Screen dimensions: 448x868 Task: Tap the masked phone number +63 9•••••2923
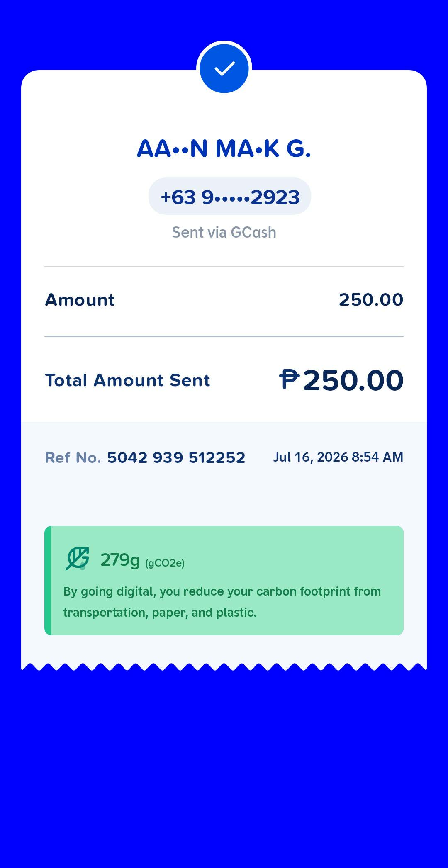click(x=230, y=197)
